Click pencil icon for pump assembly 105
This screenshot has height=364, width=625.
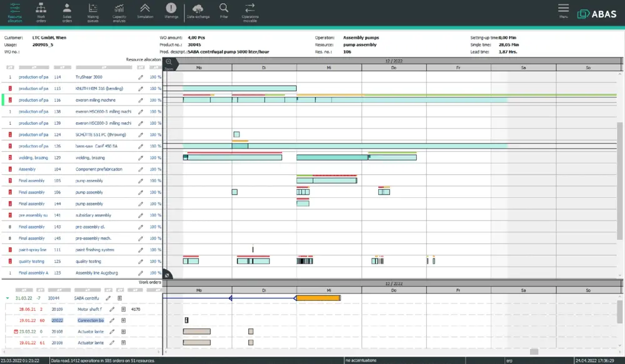tap(141, 181)
